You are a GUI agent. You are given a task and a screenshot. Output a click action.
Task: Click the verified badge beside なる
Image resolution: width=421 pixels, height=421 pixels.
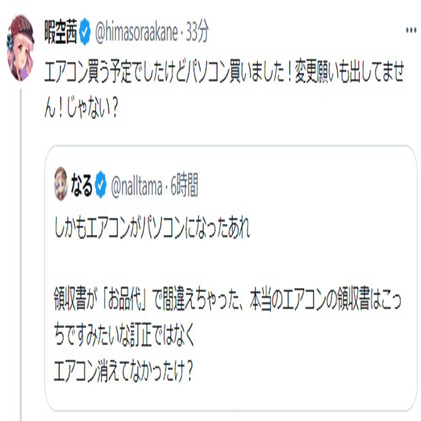click(100, 185)
